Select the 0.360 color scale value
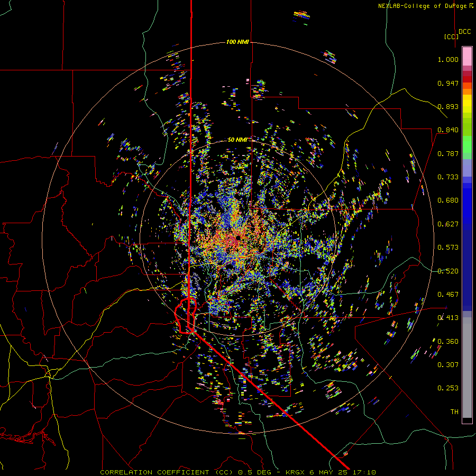This screenshot has width=476, height=476. [x=448, y=342]
